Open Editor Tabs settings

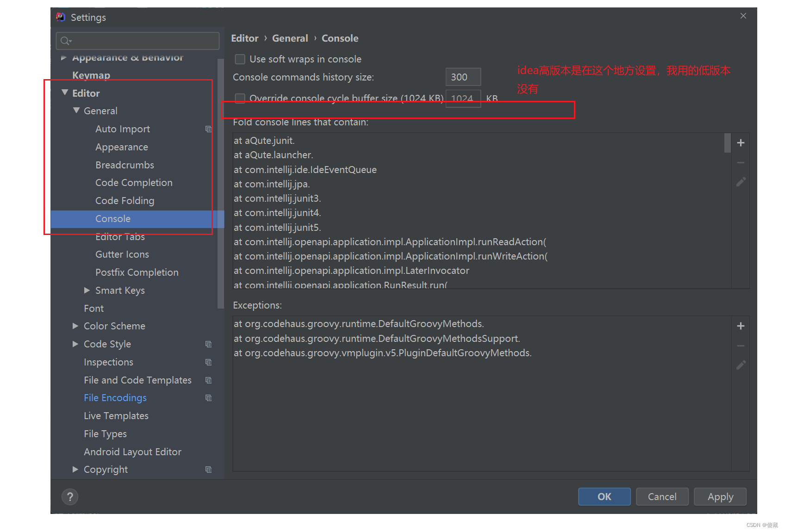coord(120,237)
